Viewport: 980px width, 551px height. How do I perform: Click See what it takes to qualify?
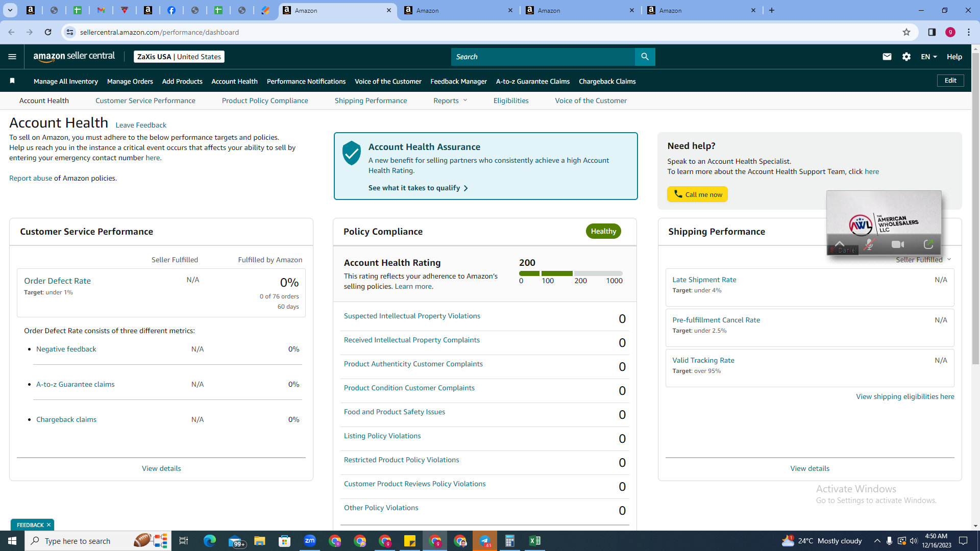[x=419, y=188]
